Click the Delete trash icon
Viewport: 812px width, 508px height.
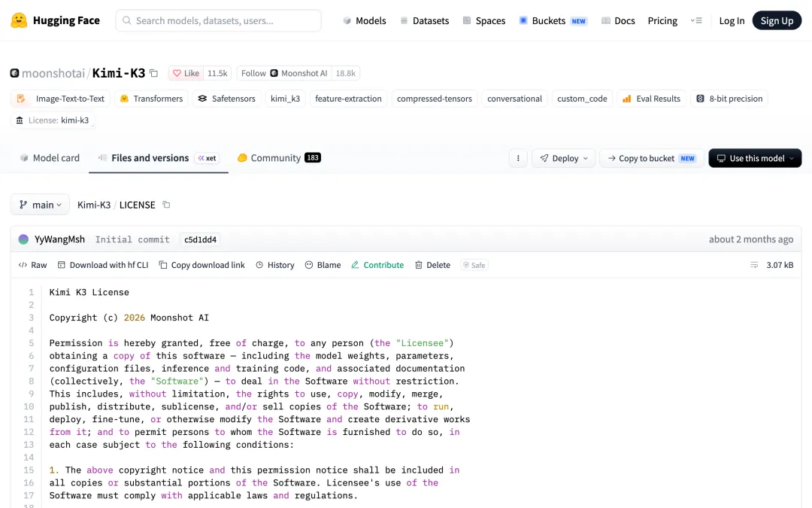click(419, 265)
